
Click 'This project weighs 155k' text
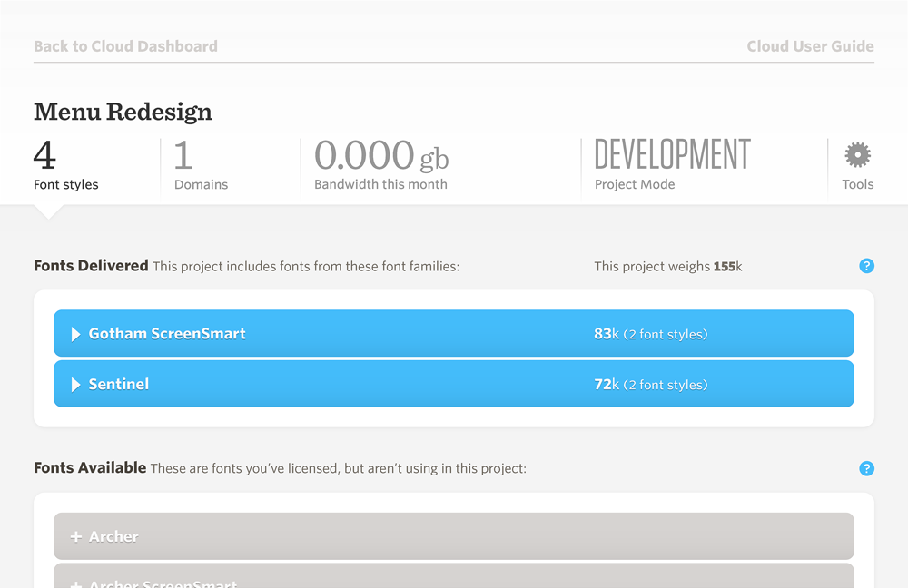[x=668, y=266]
